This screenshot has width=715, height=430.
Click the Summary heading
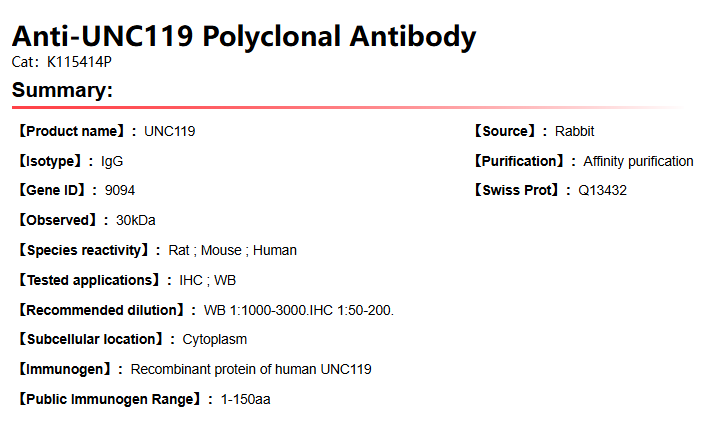(62, 91)
